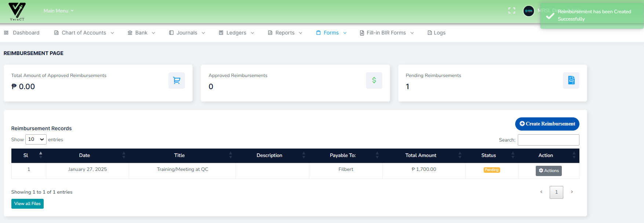Sort records by Date column
Screen dimensions: 644x223
(84, 156)
